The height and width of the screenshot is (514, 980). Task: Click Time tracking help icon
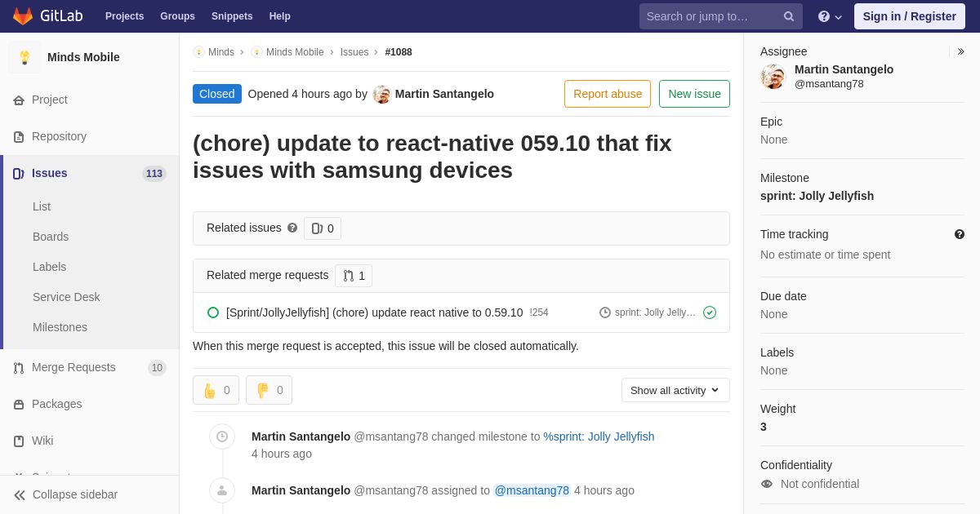tap(960, 234)
